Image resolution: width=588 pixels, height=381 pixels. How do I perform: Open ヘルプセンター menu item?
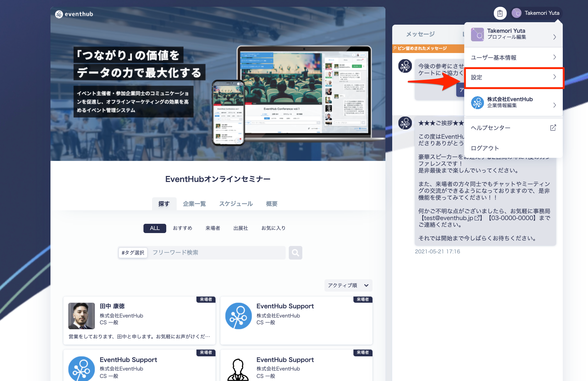pyautogui.click(x=513, y=128)
